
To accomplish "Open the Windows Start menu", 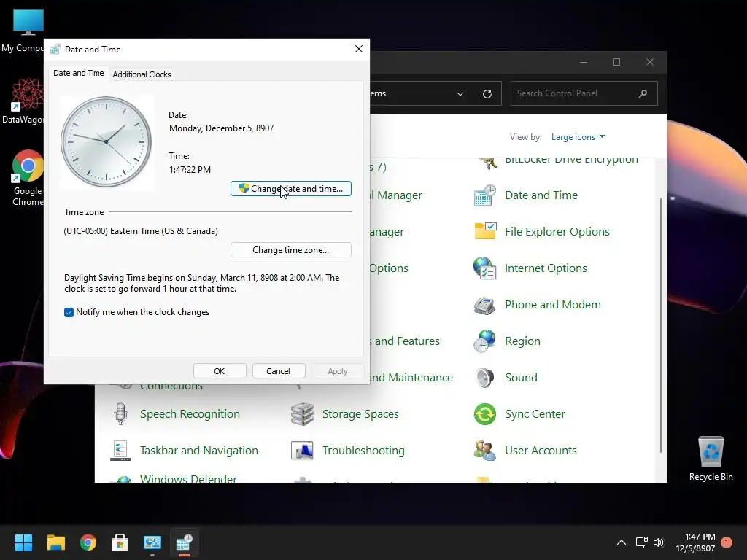I will point(23,542).
